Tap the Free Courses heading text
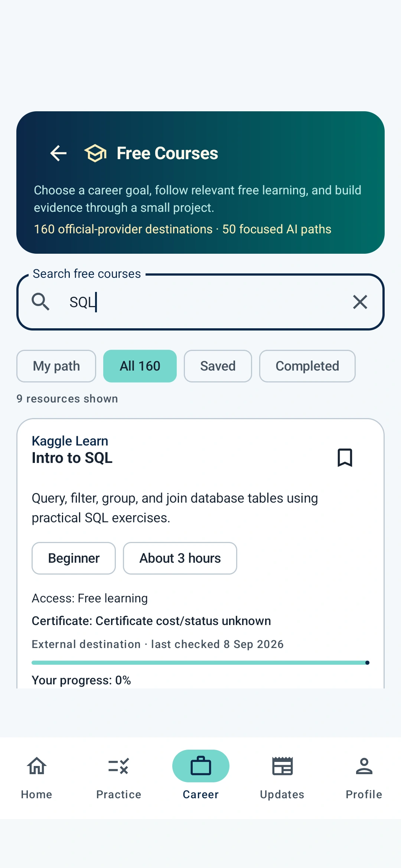 pyautogui.click(x=167, y=153)
